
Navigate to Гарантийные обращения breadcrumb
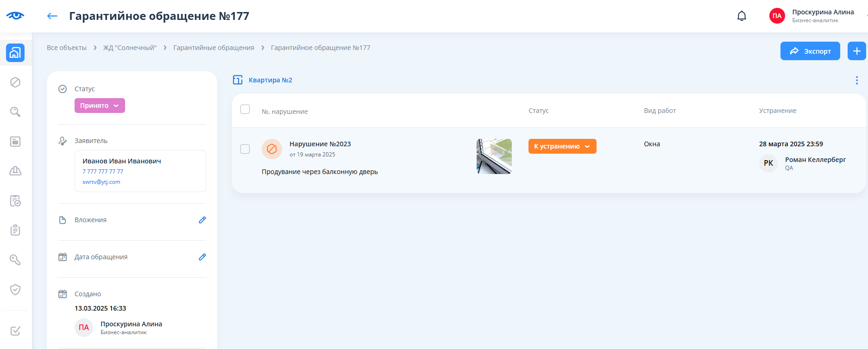pos(214,48)
